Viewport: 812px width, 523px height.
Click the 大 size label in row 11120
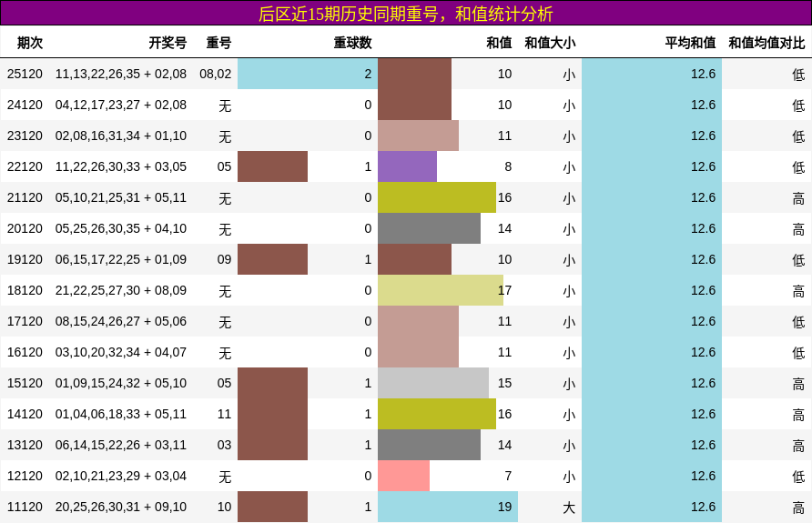(569, 508)
